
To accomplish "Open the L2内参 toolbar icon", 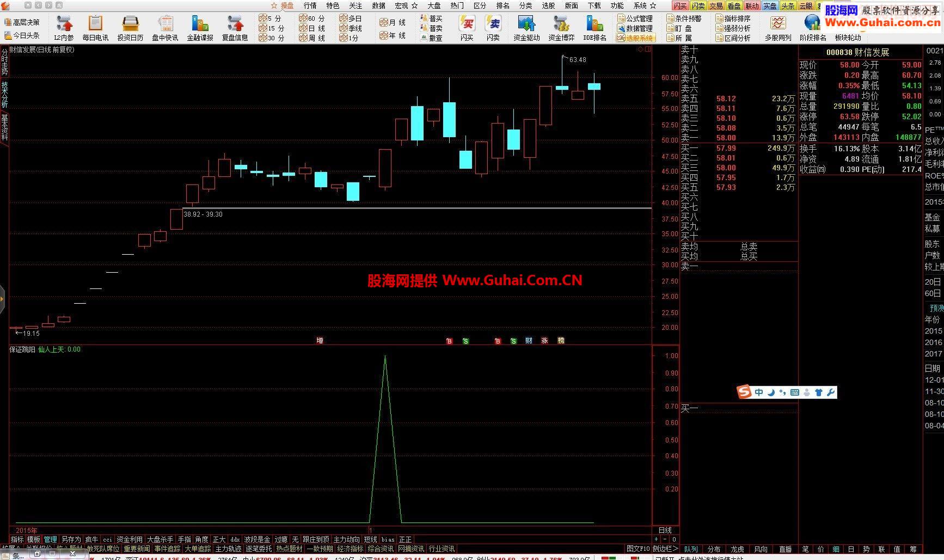I will pos(64,28).
